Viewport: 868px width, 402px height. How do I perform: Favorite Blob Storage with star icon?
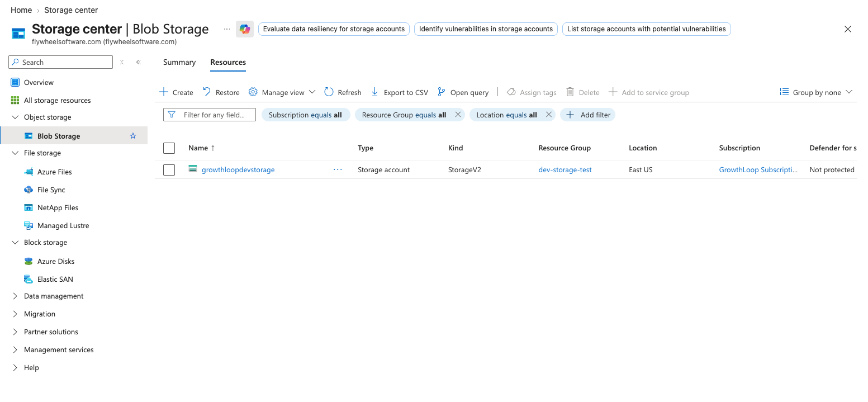pos(133,136)
